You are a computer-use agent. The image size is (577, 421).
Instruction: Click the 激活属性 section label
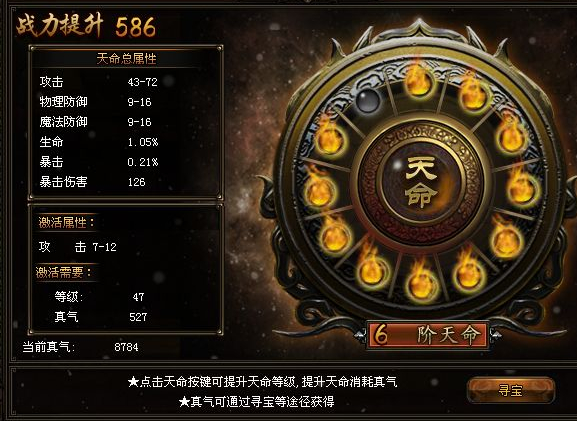pos(66,222)
